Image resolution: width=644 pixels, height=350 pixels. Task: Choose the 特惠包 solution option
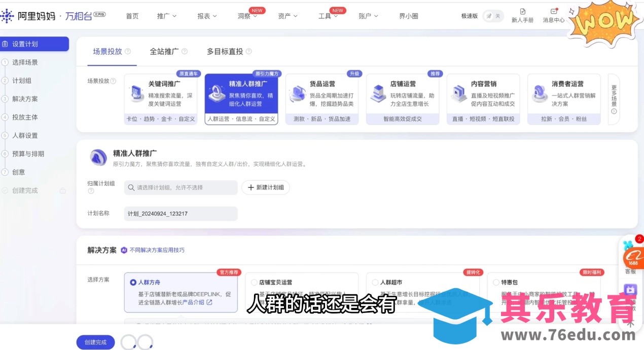(x=495, y=282)
